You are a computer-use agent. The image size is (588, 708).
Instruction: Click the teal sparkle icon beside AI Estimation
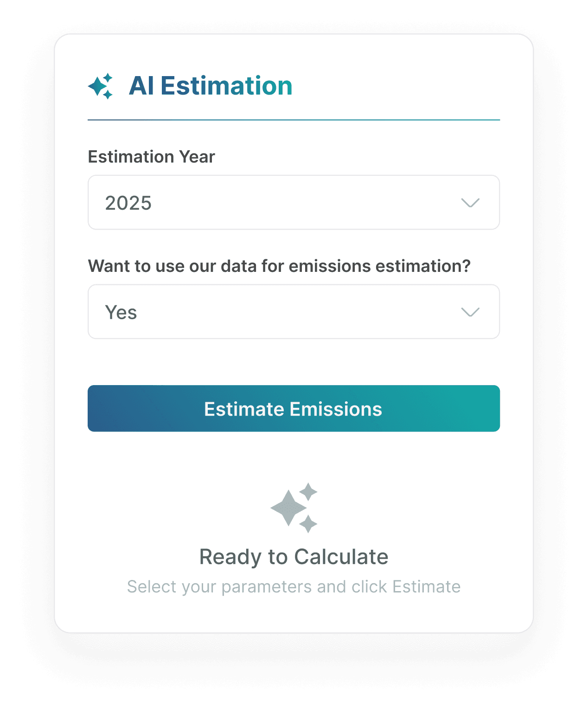click(101, 86)
